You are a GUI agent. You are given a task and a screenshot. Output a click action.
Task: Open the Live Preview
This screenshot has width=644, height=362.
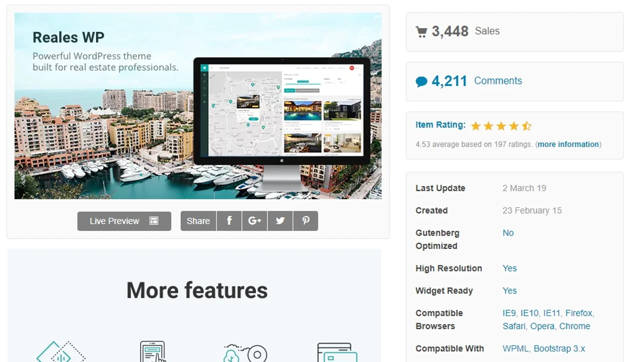coord(124,221)
